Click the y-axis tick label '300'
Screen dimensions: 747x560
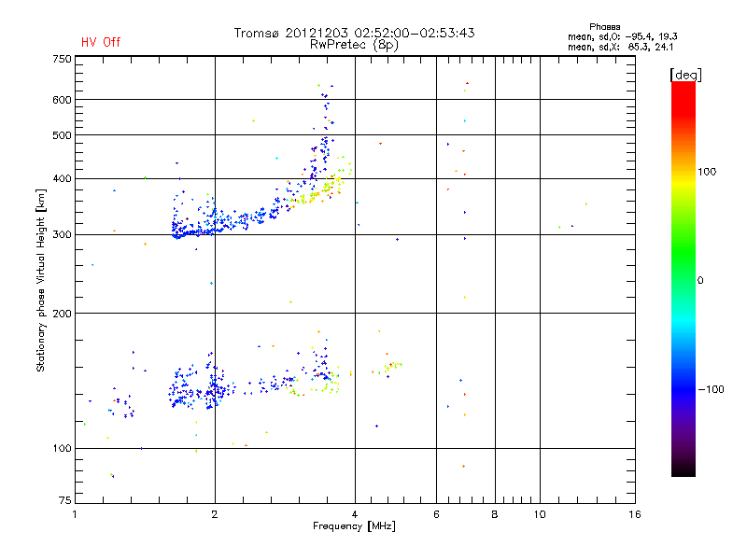[x=62, y=235]
